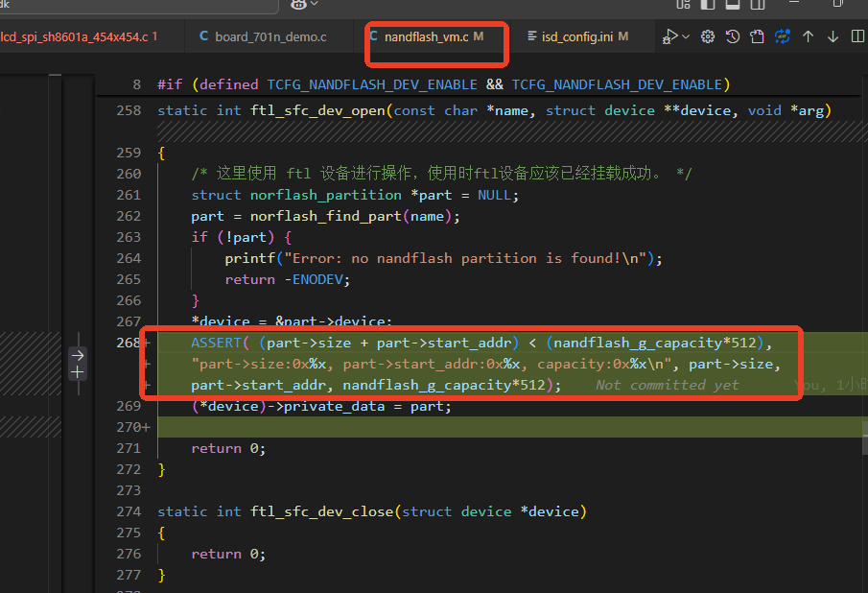Viewport: 868px width, 593px height.
Task: Split the editor with the split icon
Action: click(857, 36)
